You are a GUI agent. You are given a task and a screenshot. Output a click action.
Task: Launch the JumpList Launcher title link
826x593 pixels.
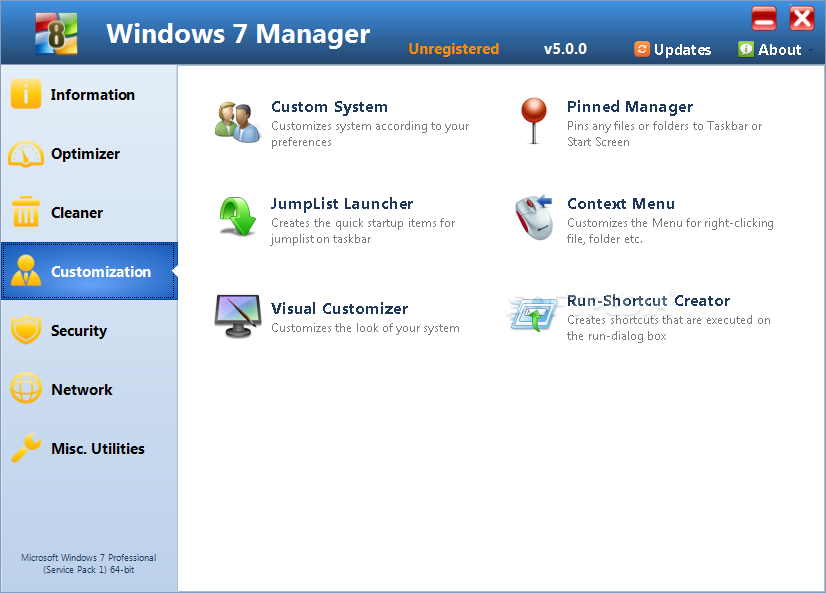[342, 204]
